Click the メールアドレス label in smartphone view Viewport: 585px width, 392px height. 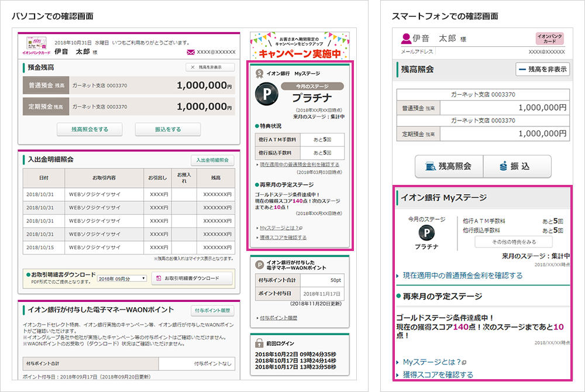point(417,52)
